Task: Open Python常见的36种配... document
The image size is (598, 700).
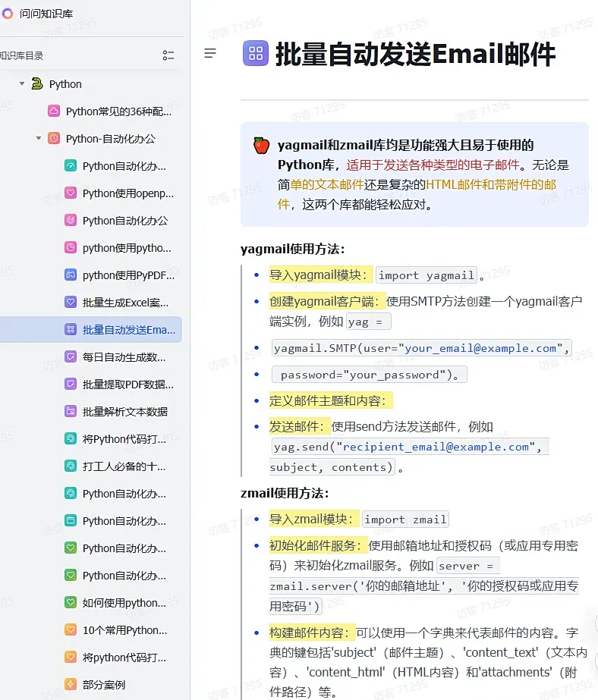Action: click(x=119, y=111)
